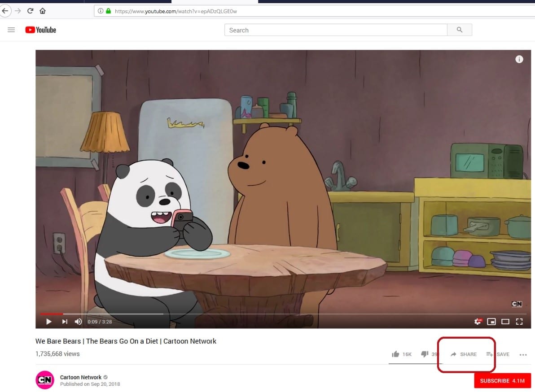View site information icon in address bar
This screenshot has width=535, height=392.
[101, 11]
